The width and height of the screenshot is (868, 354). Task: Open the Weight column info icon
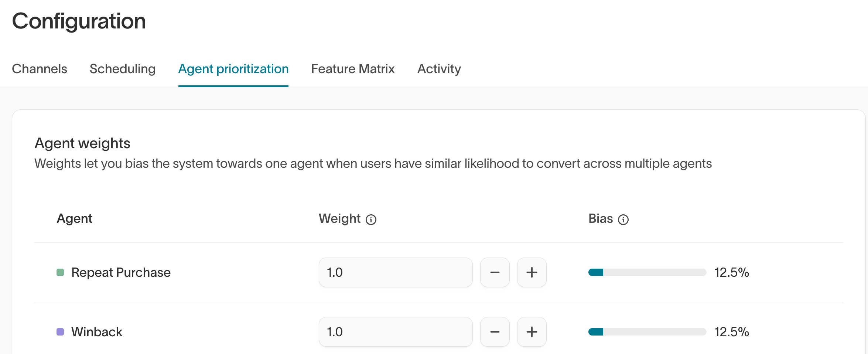pos(371,220)
